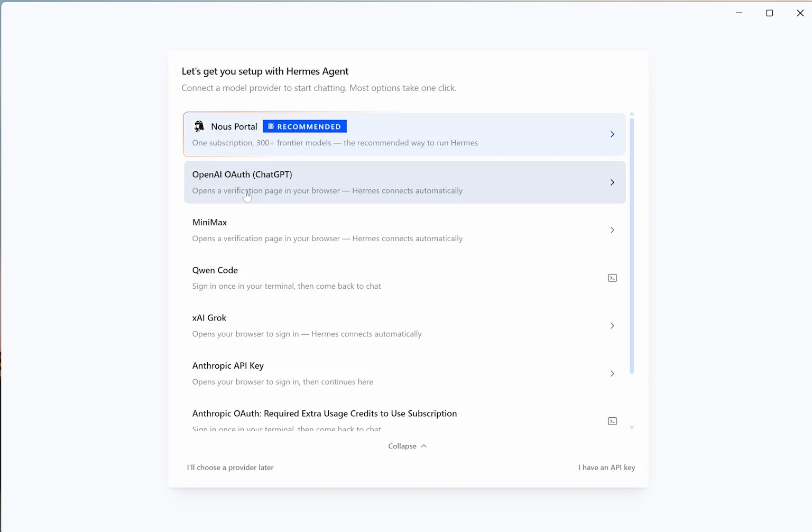Viewport: 812px width, 532px height.
Task: Click Anthropic API Key "then continues here" description
Action: pyautogui.click(x=283, y=382)
